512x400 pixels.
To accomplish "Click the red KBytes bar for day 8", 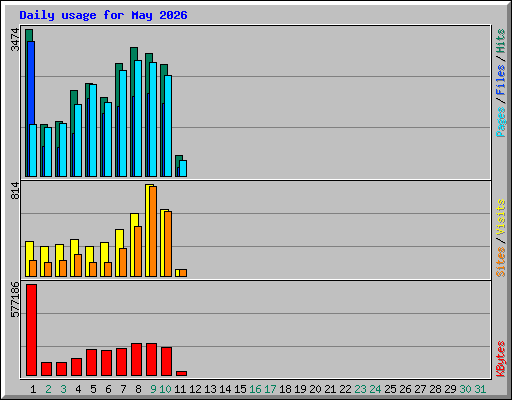I will [136, 359].
